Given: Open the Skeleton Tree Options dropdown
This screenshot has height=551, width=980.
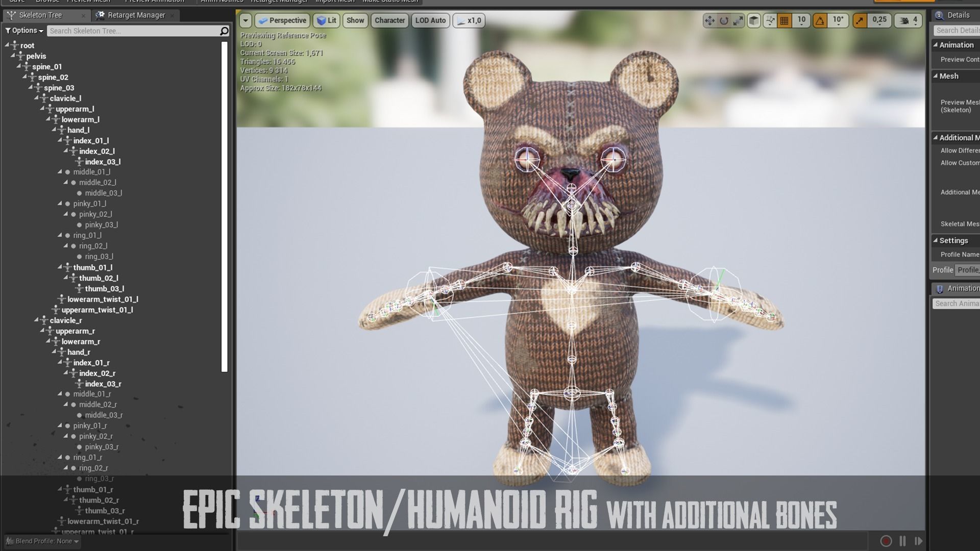Looking at the screenshot, I should pyautogui.click(x=24, y=31).
